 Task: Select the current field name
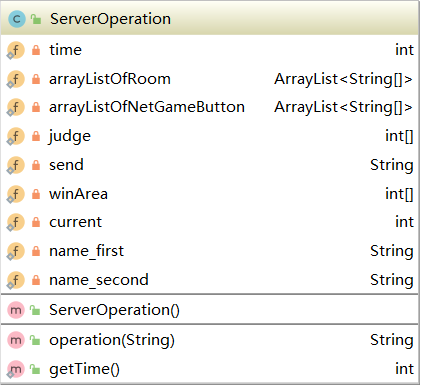[x=75, y=222]
